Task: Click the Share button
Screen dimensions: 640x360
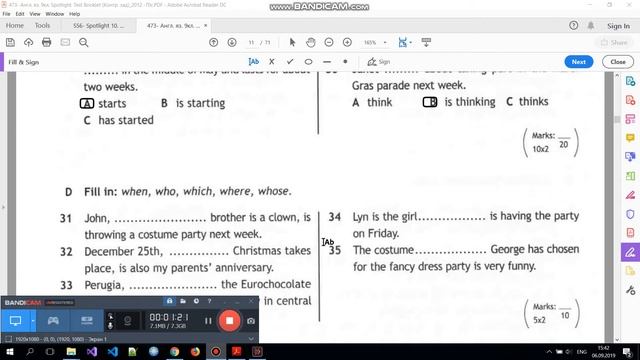Action: click(613, 42)
